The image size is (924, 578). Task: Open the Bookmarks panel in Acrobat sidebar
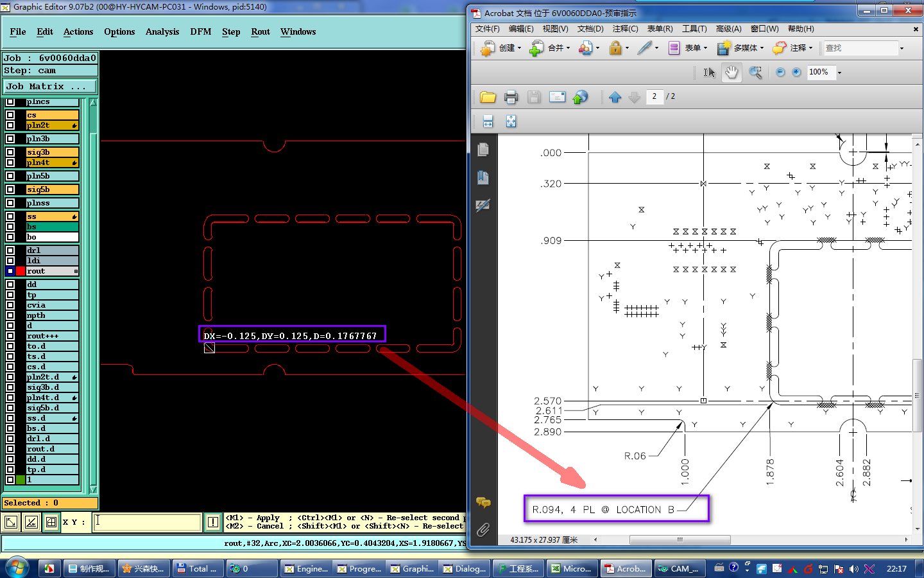point(483,178)
